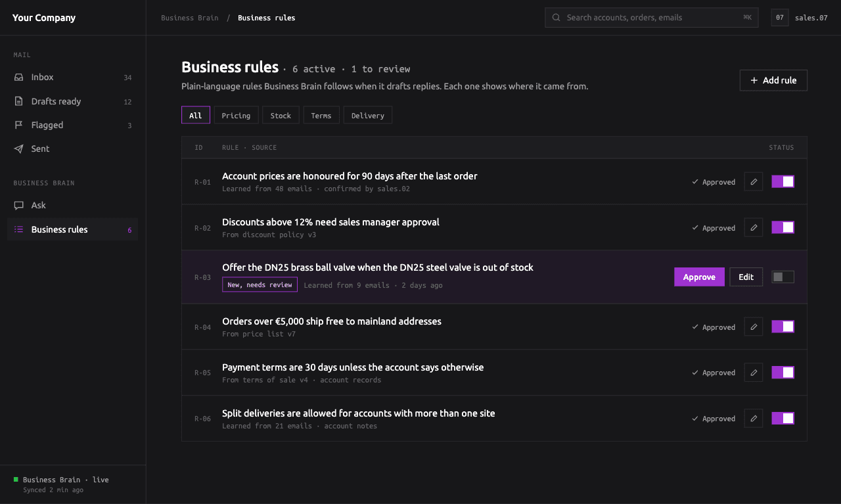This screenshot has height=504, width=841.
Task: Click the search accounts, orders, emails field
Action: (x=652, y=18)
